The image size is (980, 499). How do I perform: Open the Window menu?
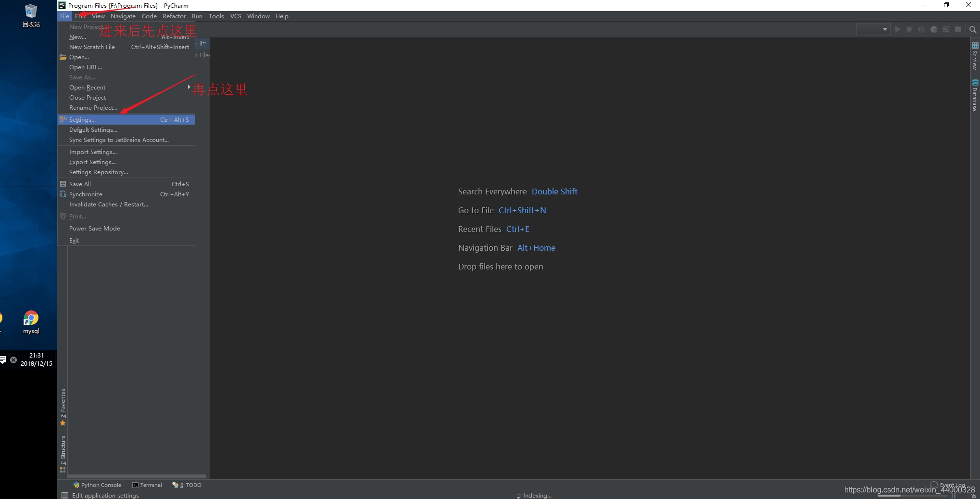258,16
